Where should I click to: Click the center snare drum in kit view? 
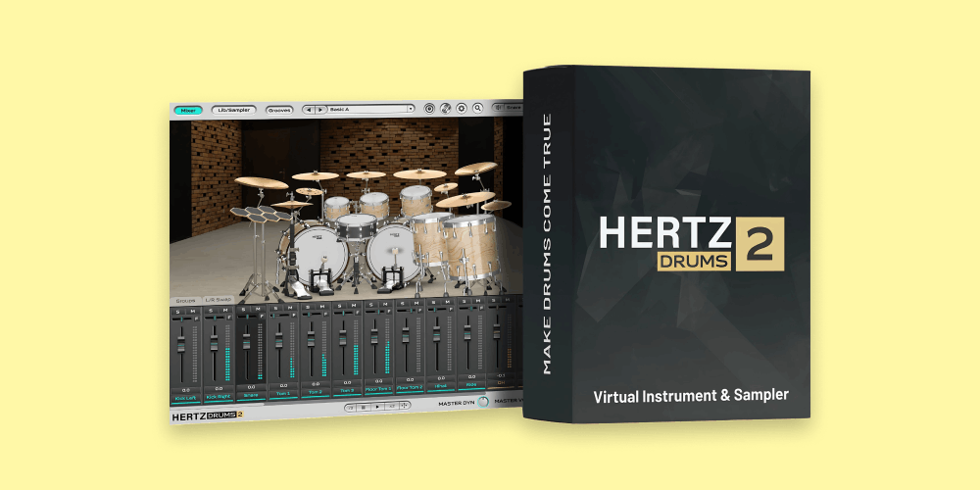357,227
